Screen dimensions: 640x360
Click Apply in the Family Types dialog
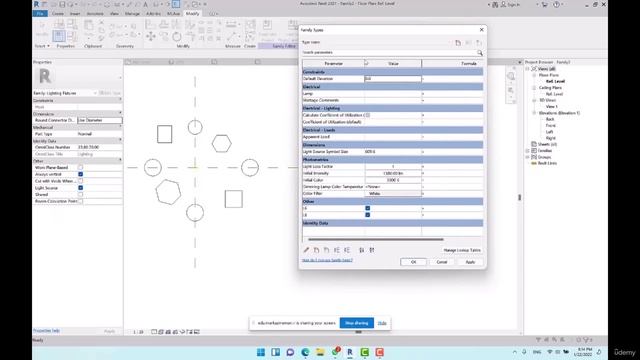(x=470, y=262)
